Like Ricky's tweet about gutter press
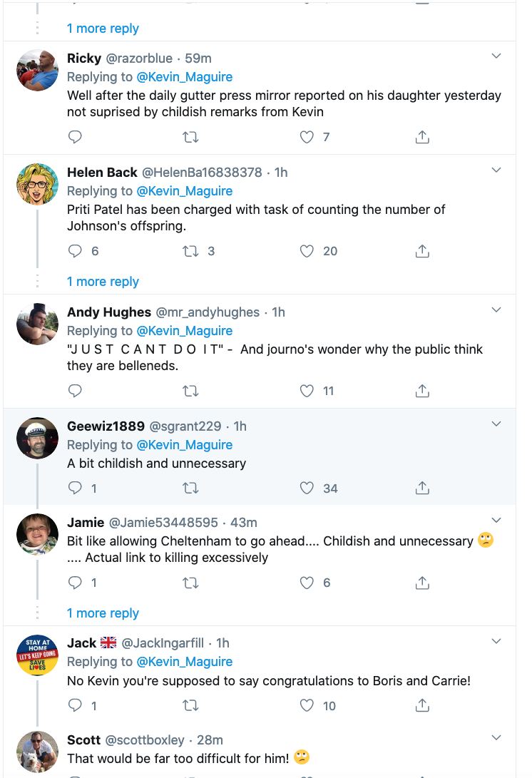532x778 pixels. (x=307, y=137)
